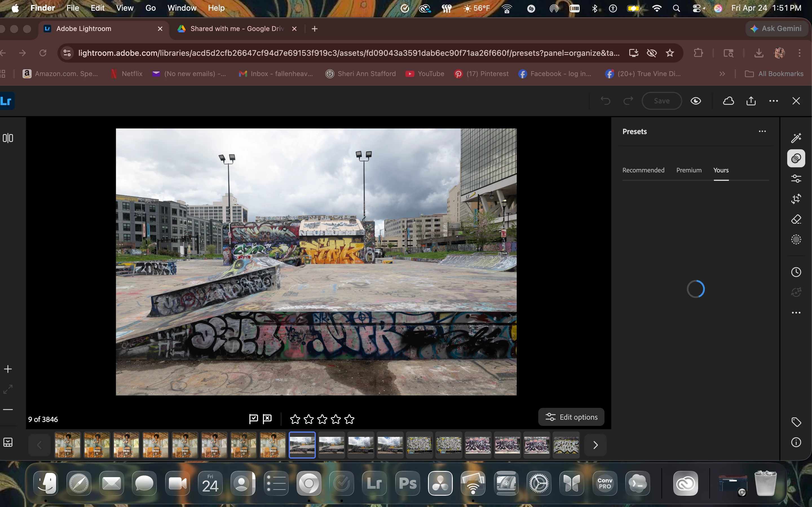Open the Edit sliders panel icon
The image size is (812, 507).
(x=796, y=178)
